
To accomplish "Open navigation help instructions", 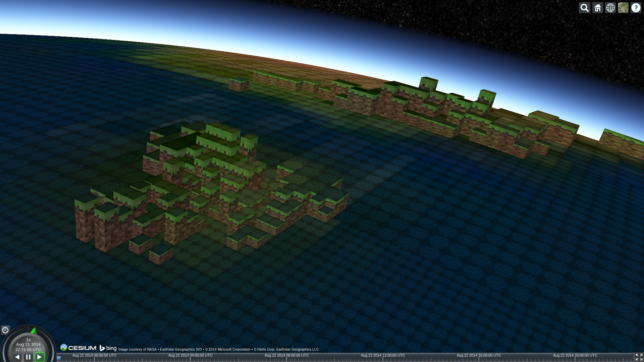I will tap(636, 8).
